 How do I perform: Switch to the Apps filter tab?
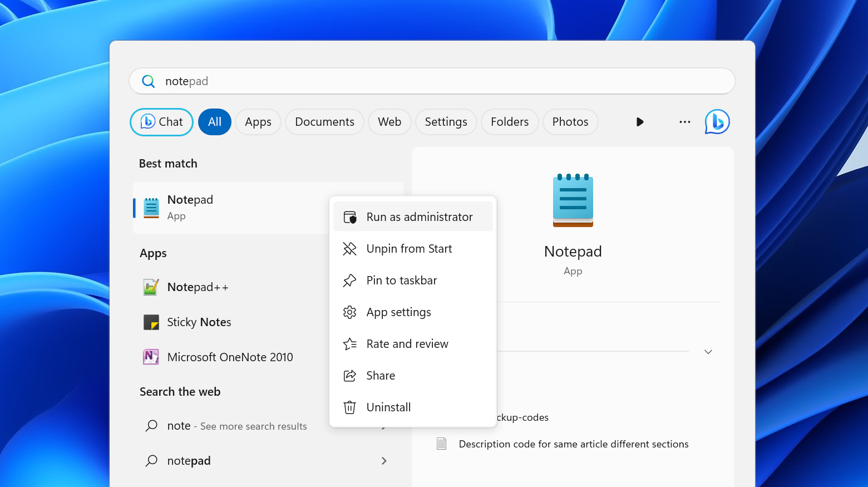click(x=258, y=122)
